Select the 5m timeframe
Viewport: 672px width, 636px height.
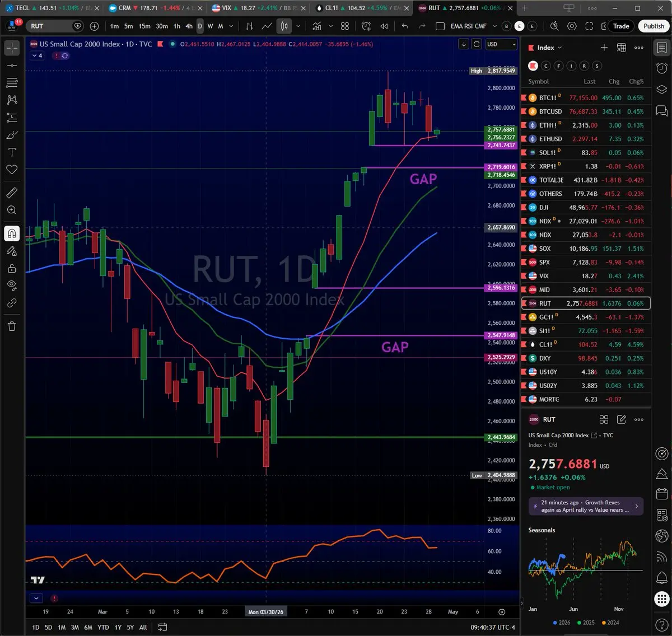click(129, 26)
